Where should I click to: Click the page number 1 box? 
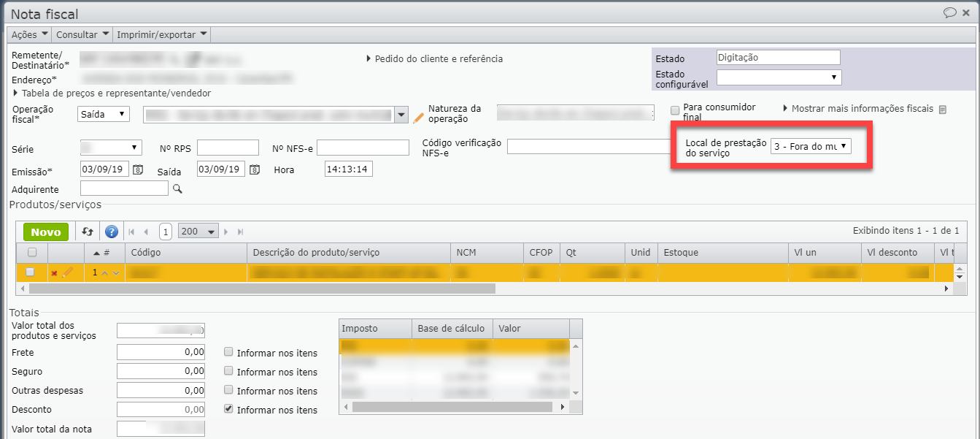[x=166, y=232]
